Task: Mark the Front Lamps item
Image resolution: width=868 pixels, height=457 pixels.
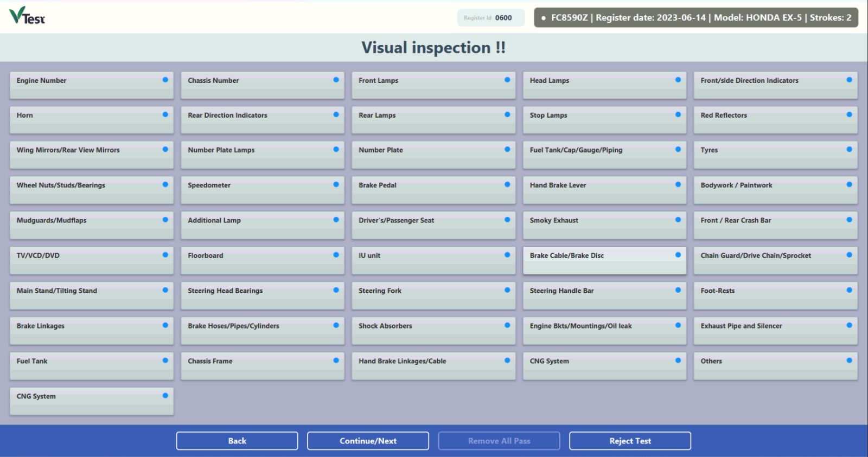Action: [x=433, y=85]
